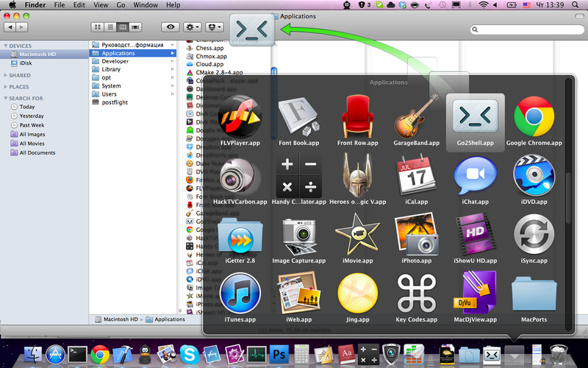This screenshot has width=588, height=368.
Task: Switch Finder to list view
Action: point(110,27)
